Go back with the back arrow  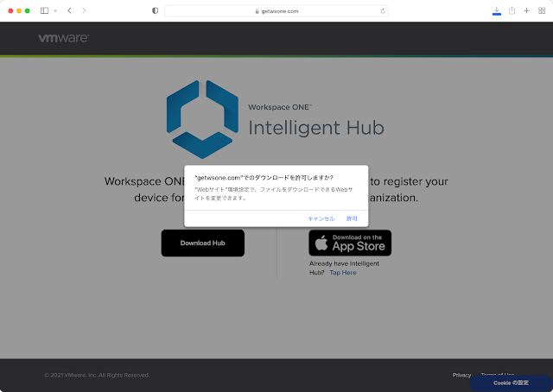point(69,10)
